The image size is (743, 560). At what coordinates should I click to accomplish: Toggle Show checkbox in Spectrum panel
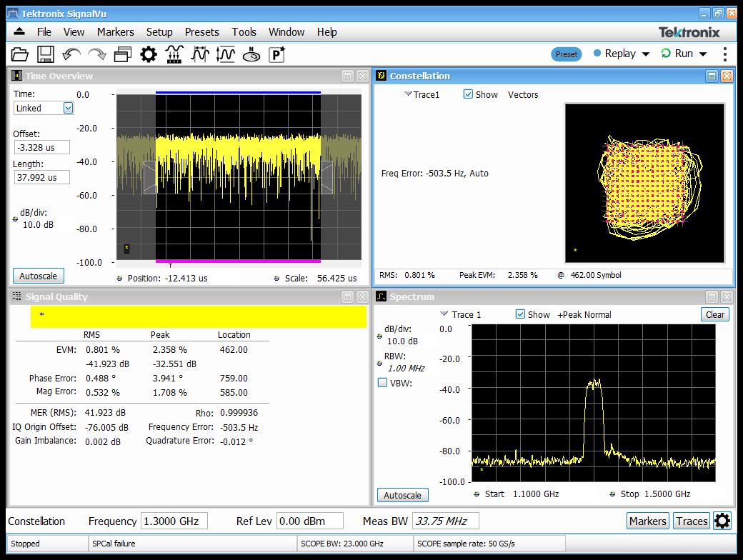pyautogui.click(x=520, y=314)
